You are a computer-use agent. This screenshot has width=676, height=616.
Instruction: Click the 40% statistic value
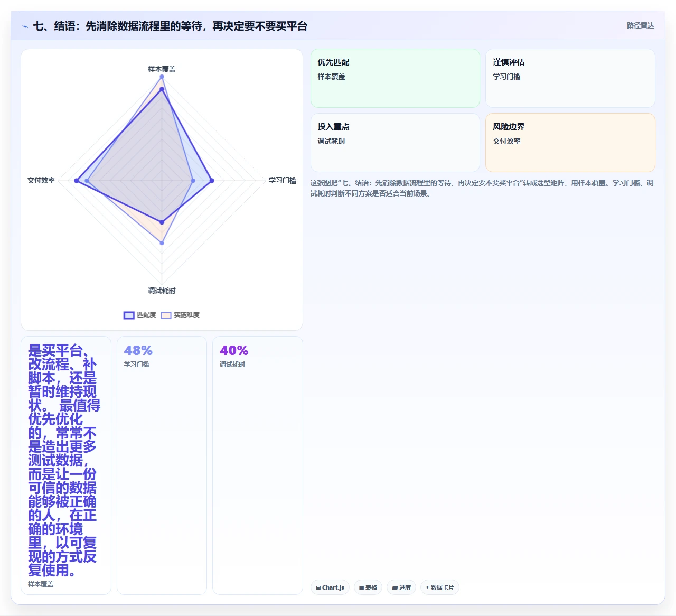click(x=234, y=350)
